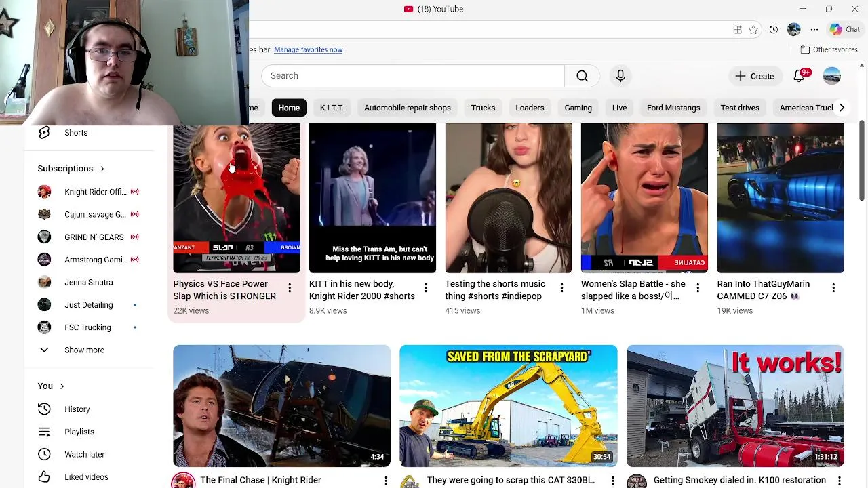
Task: Open the notifications bell
Action: tap(800, 76)
